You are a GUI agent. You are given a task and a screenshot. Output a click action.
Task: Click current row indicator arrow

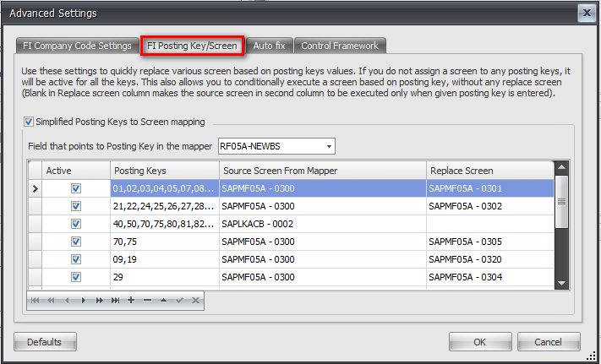(36, 188)
